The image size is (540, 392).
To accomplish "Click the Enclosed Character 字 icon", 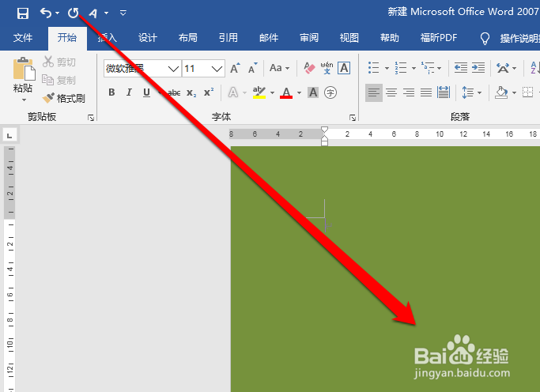I will click(x=330, y=92).
